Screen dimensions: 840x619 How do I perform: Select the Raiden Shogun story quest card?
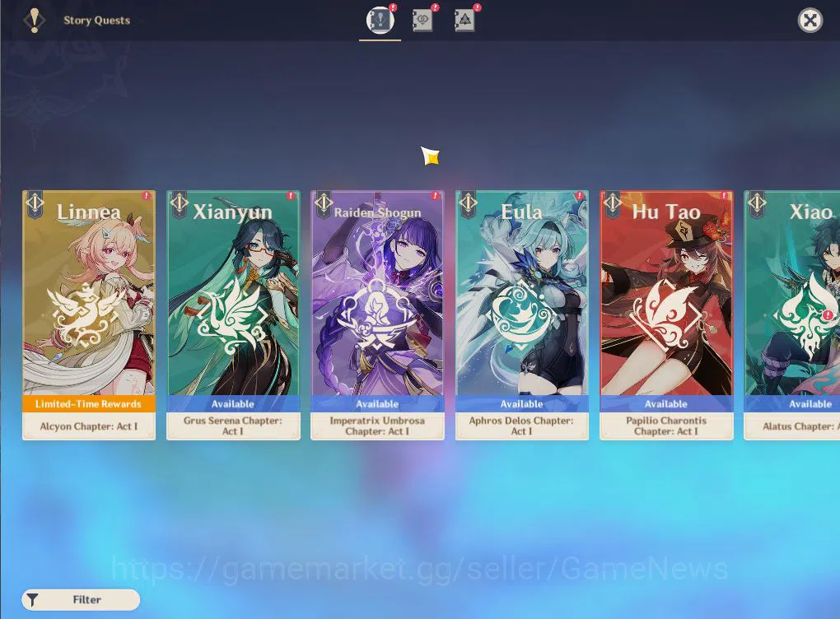coord(378,315)
